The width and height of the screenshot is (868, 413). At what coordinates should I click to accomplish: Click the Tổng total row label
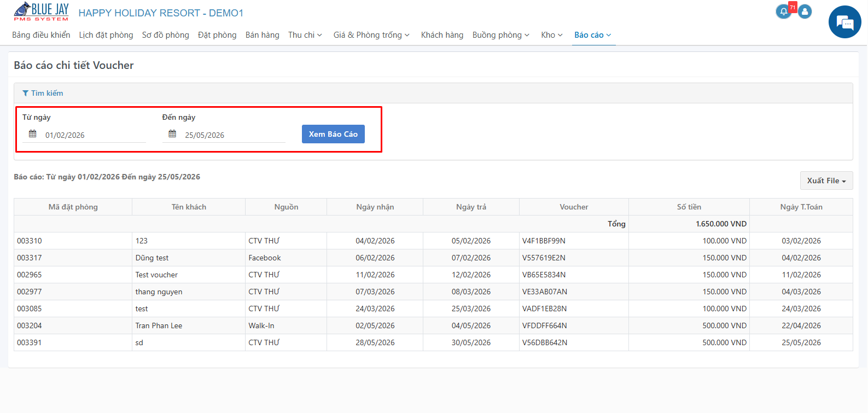[x=616, y=224]
